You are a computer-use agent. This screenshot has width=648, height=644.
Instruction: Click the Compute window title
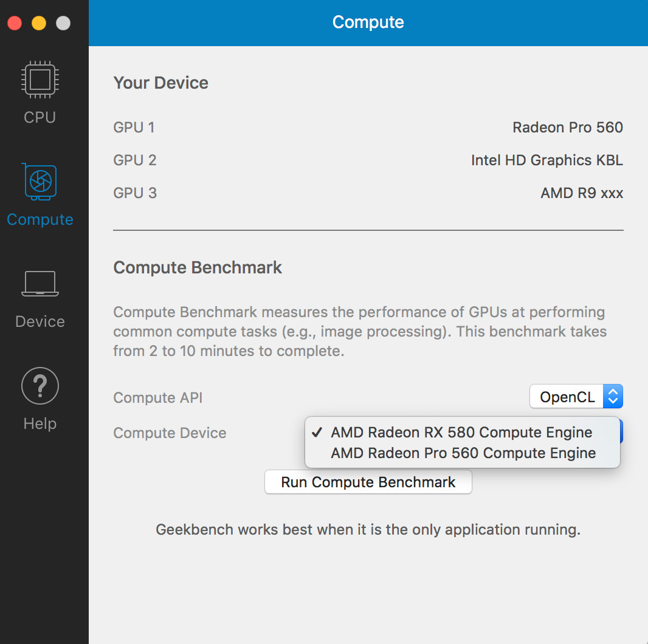coord(368,22)
